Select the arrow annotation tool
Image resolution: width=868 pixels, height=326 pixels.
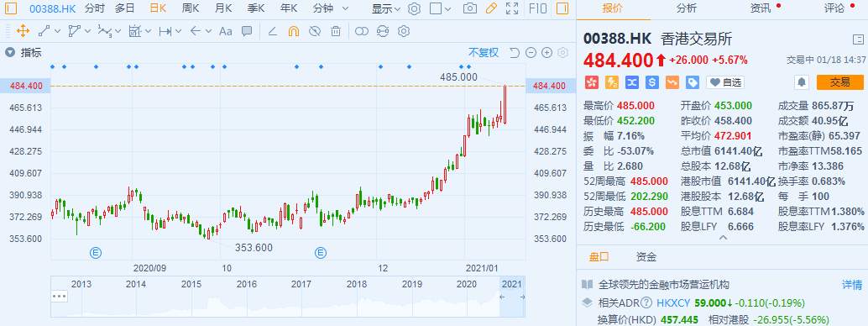196,31
